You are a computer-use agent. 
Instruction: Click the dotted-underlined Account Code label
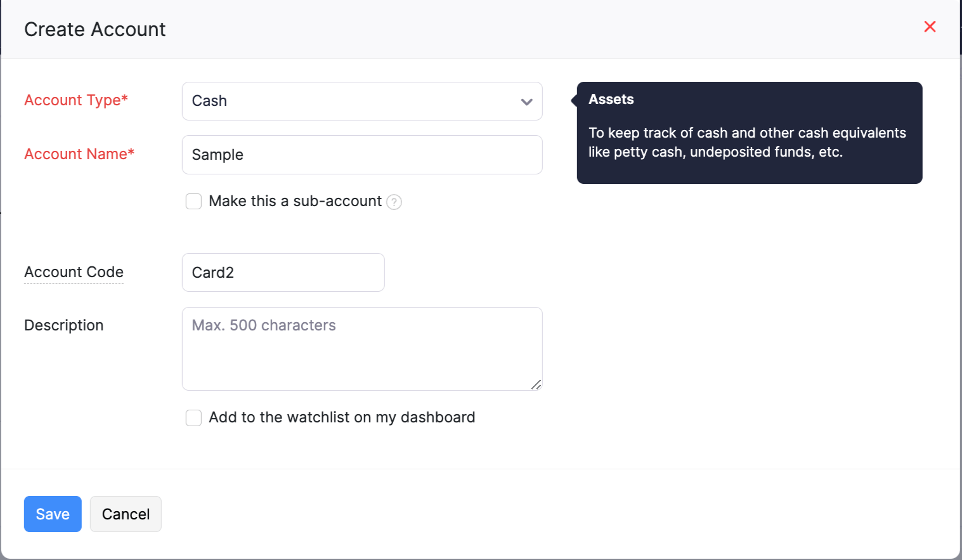(x=74, y=272)
